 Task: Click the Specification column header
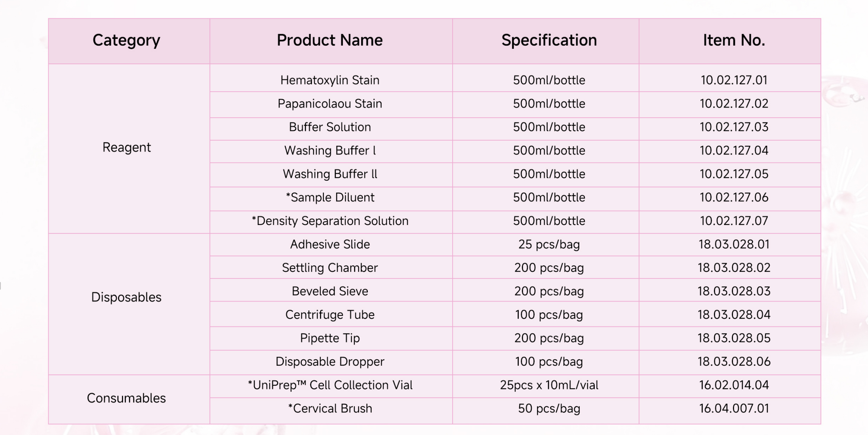(x=549, y=40)
